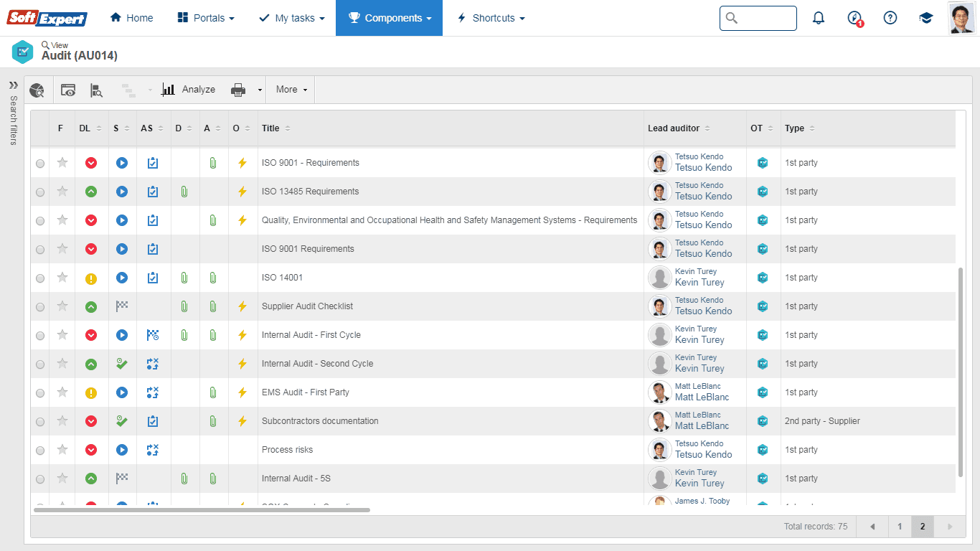Open the notifications bell

pyautogui.click(x=819, y=18)
